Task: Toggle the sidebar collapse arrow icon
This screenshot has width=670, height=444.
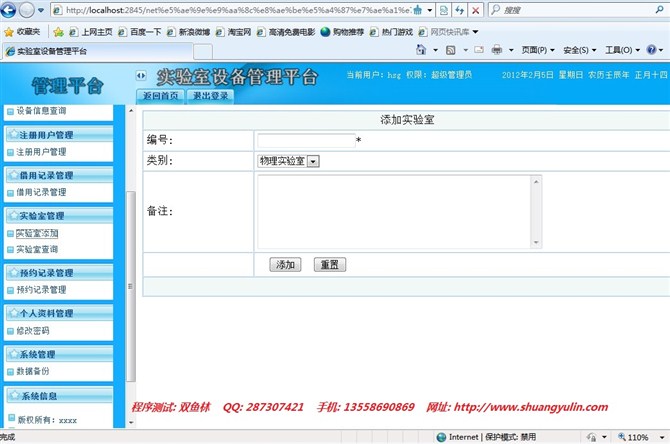Action: (141, 76)
